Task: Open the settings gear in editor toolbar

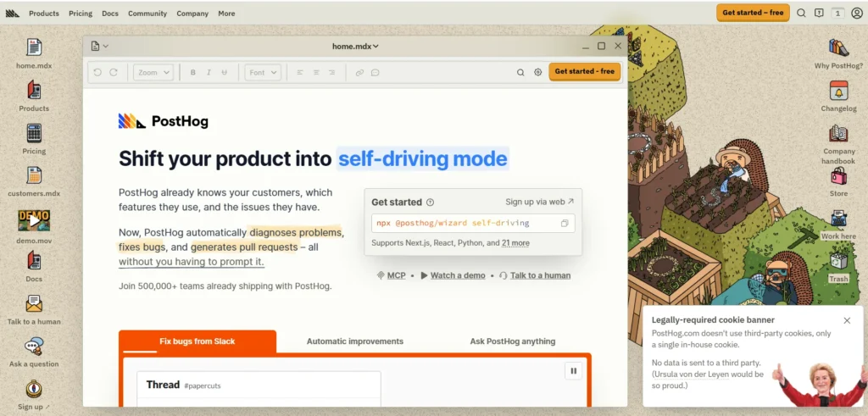Action: 537,73
